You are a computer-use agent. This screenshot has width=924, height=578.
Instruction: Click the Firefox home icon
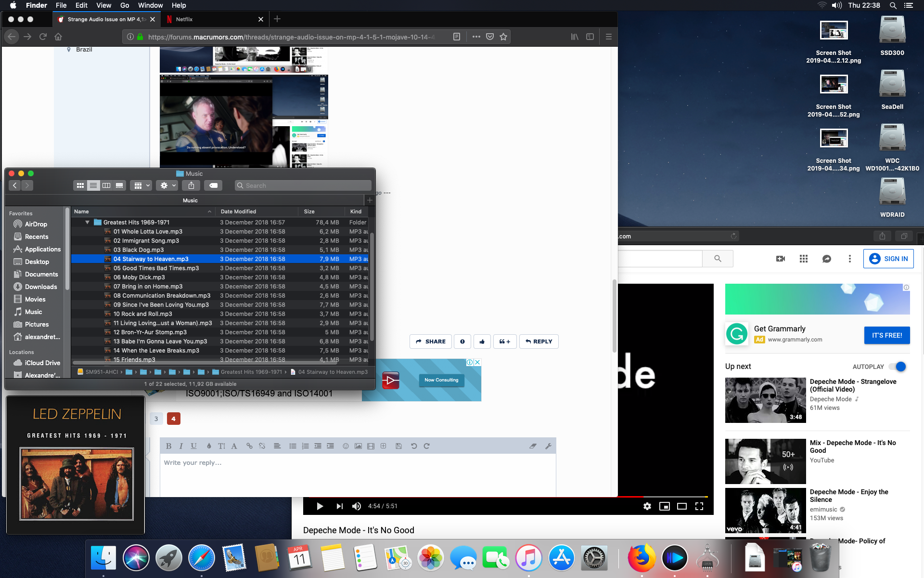(58, 37)
